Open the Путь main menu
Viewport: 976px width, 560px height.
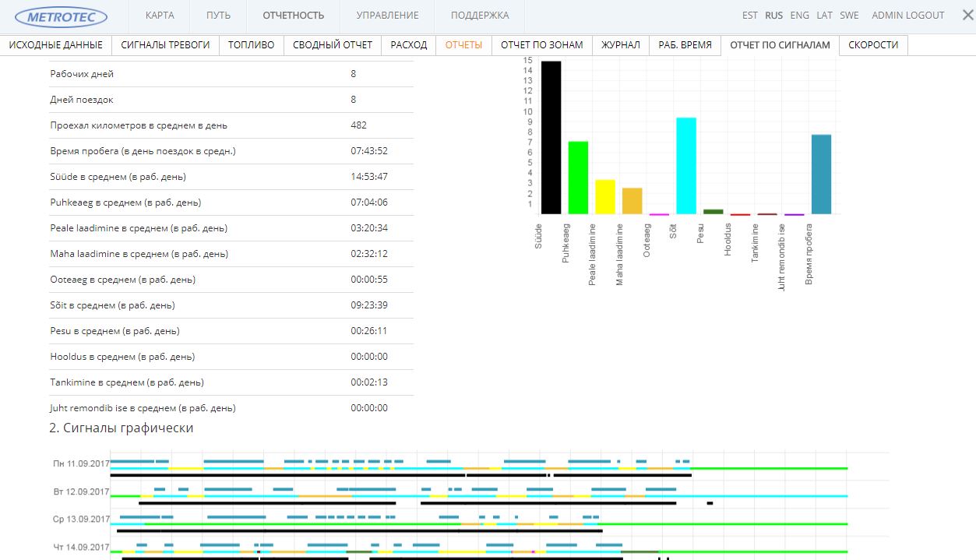click(218, 16)
